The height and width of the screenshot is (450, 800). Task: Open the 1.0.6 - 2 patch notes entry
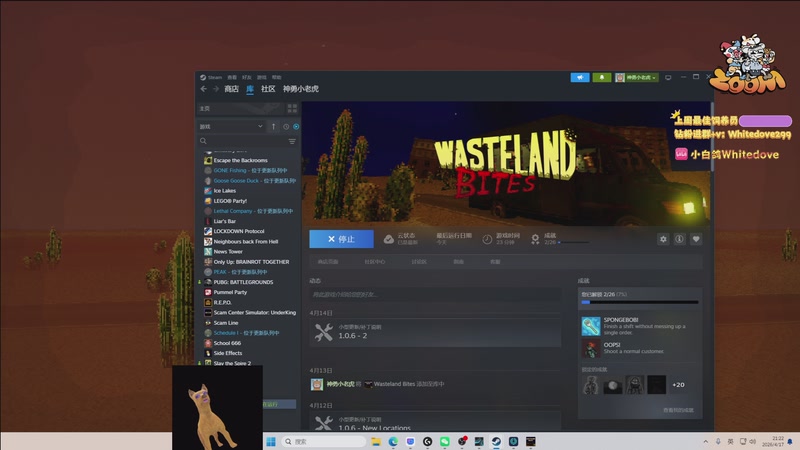(x=435, y=332)
